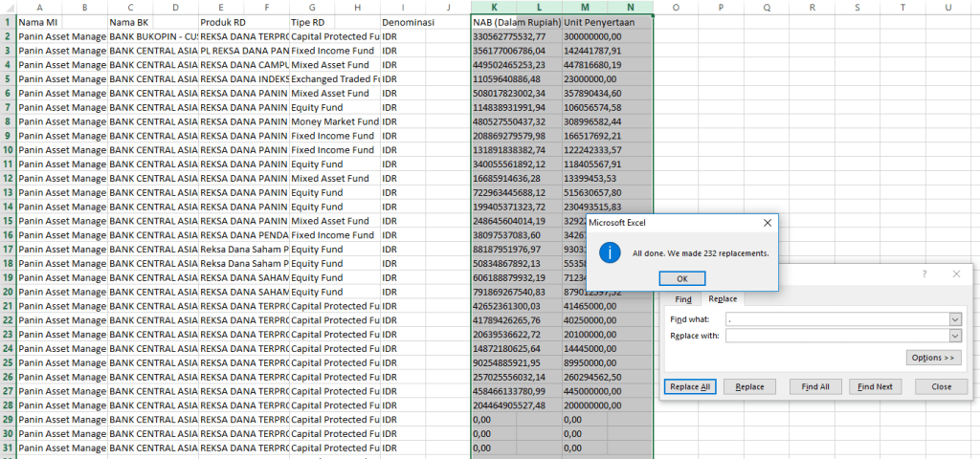
Task: Click the dialog's Close button
Action: click(941, 386)
